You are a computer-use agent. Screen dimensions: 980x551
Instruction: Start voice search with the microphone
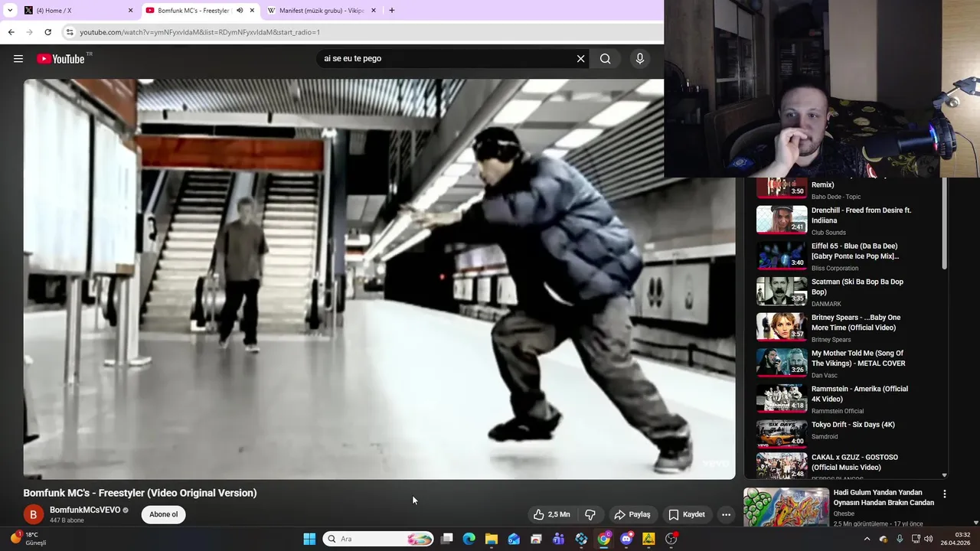640,59
